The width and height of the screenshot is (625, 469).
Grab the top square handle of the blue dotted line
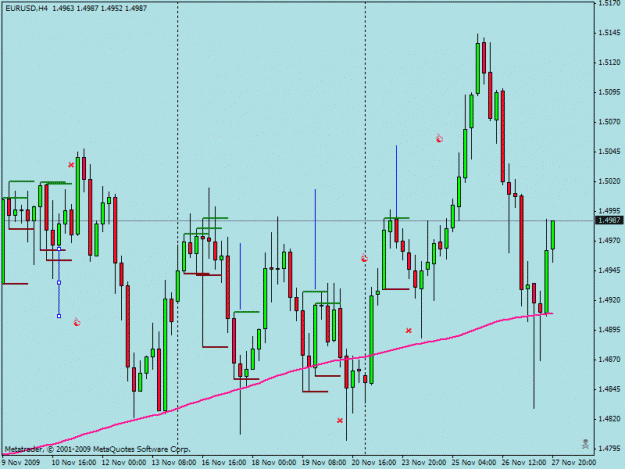point(59,249)
